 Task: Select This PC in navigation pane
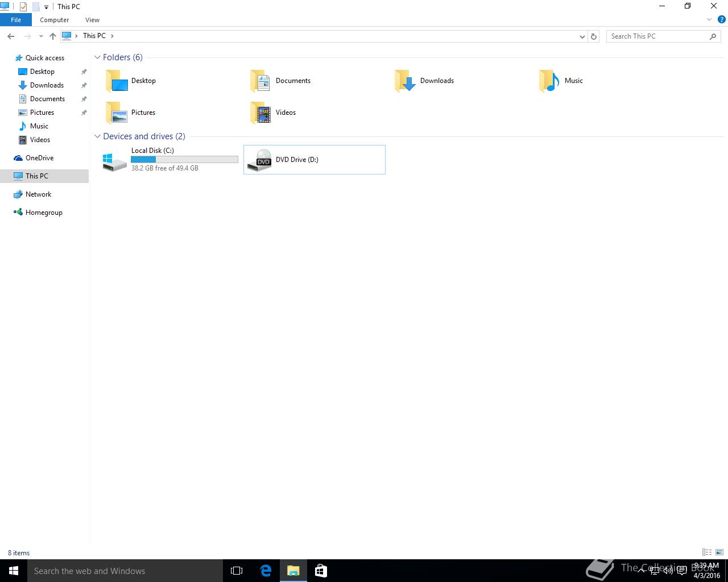pyautogui.click(x=44, y=176)
